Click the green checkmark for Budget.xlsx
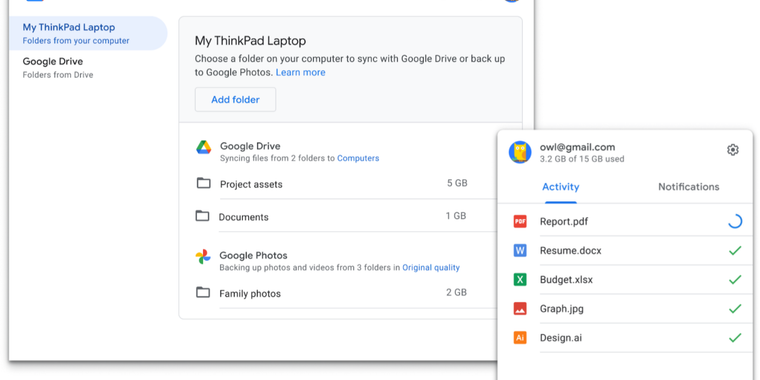Image resolution: width=760 pixels, height=380 pixels. (x=735, y=280)
